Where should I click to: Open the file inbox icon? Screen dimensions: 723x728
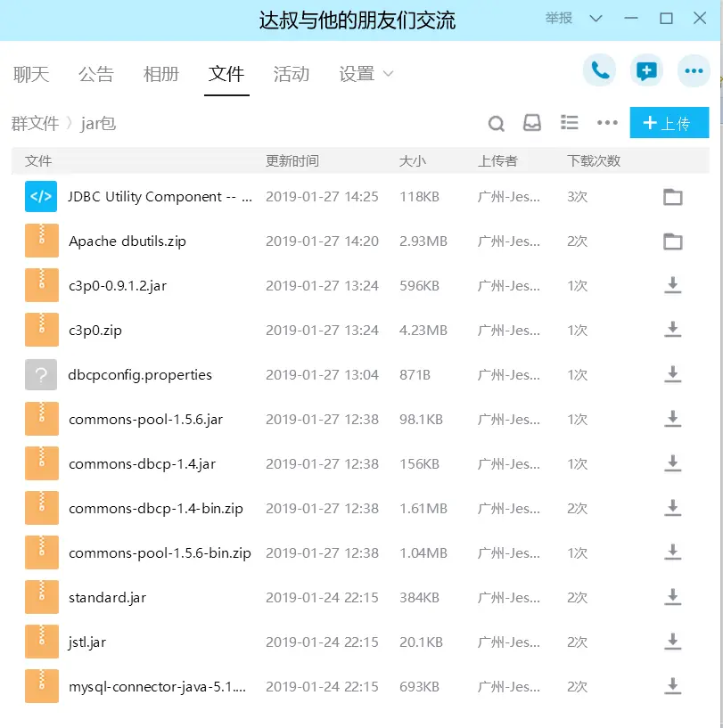point(532,123)
